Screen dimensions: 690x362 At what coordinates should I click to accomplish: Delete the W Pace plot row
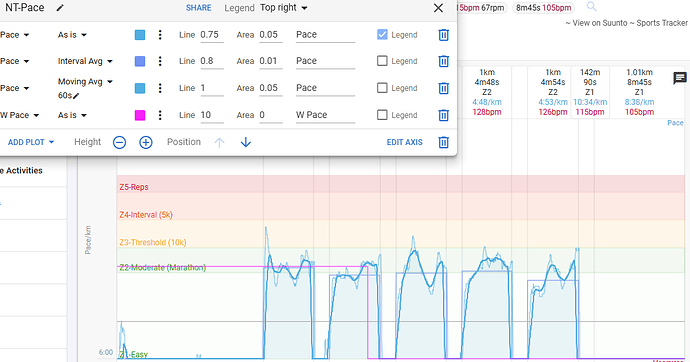click(x=444, y=115)
